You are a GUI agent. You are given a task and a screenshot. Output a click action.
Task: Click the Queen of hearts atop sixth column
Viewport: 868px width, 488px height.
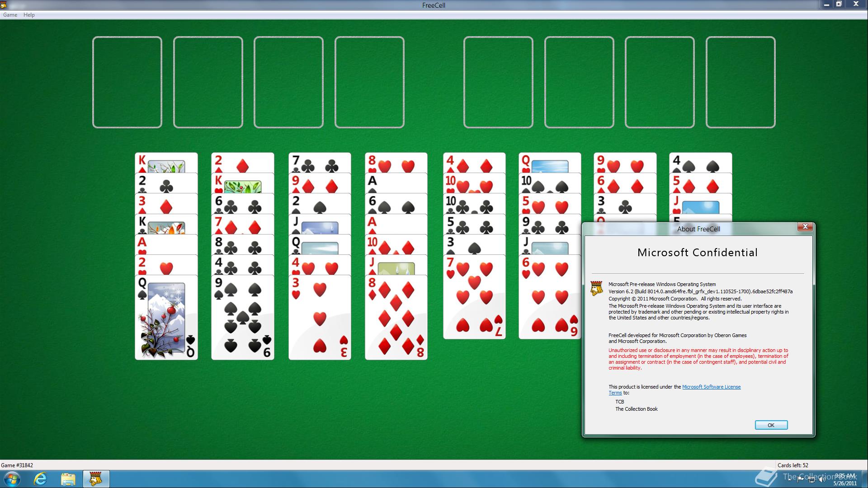[x=550, y=163]
